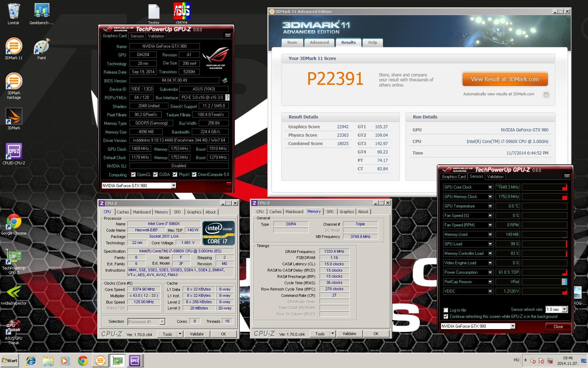Click camera screenshot icon in GPU-Z Graphics Card window
The height and width of the screenshot is (368, 588).
pos(227,36)
